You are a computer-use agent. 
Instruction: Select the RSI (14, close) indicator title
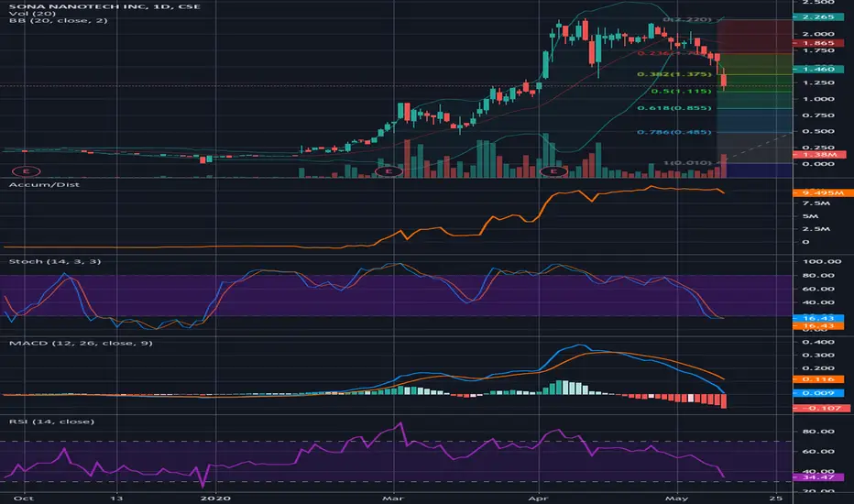(x=51, y=422)
